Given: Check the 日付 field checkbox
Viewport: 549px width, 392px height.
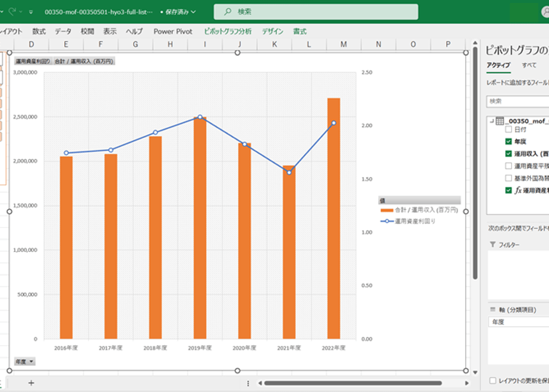Looking at the screenshot, I should [x=509, y=129].
